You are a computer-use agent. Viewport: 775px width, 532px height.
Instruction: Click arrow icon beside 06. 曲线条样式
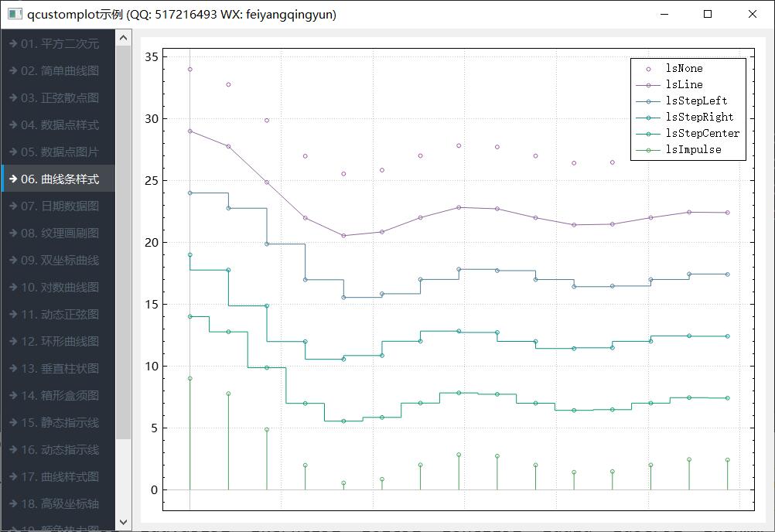[x=13, y=179]
